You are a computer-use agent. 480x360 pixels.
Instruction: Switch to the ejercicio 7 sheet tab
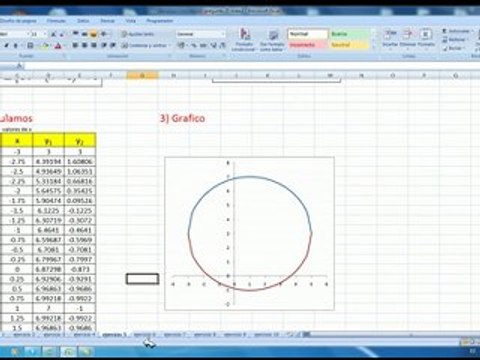(x=174, y=335)
